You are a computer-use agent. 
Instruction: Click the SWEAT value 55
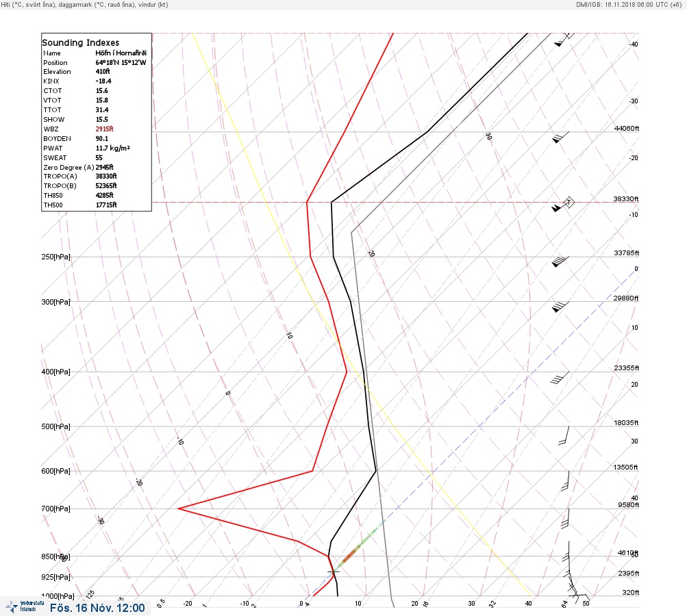[x=99, y=157]
